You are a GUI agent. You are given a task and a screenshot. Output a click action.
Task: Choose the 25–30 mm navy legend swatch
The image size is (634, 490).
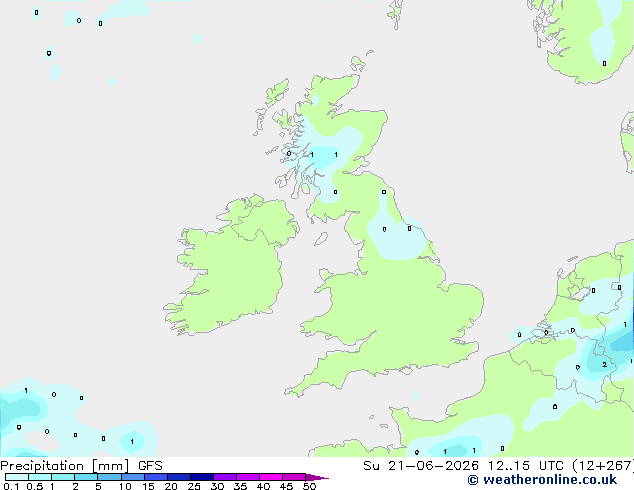coord(201,477)
